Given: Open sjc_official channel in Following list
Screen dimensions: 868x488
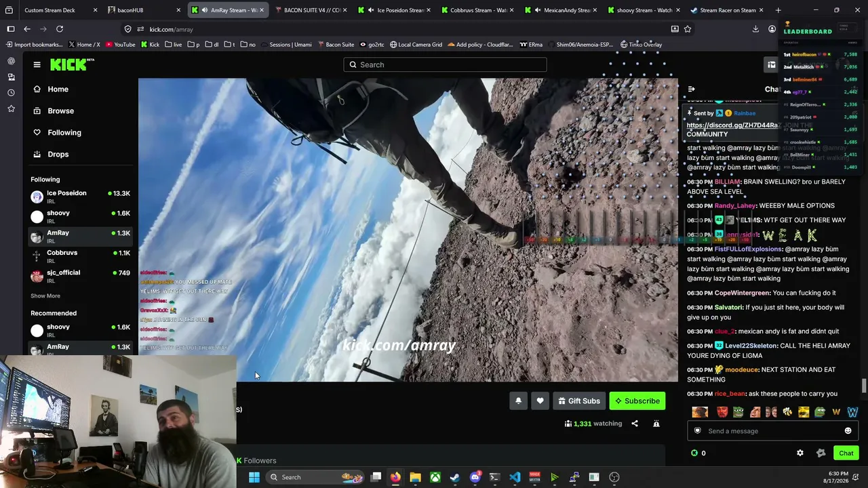Looking at the screenshot, I should (80, 276).
